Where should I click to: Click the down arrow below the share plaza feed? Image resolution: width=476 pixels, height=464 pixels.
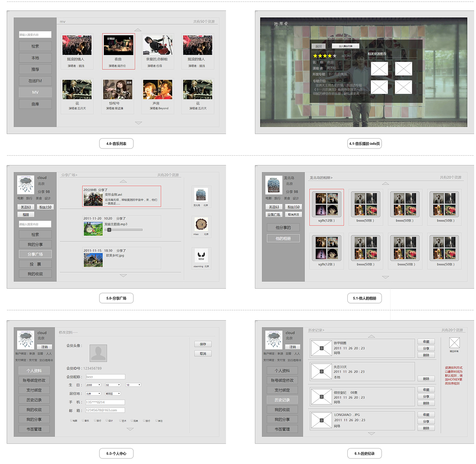[123, 276]
